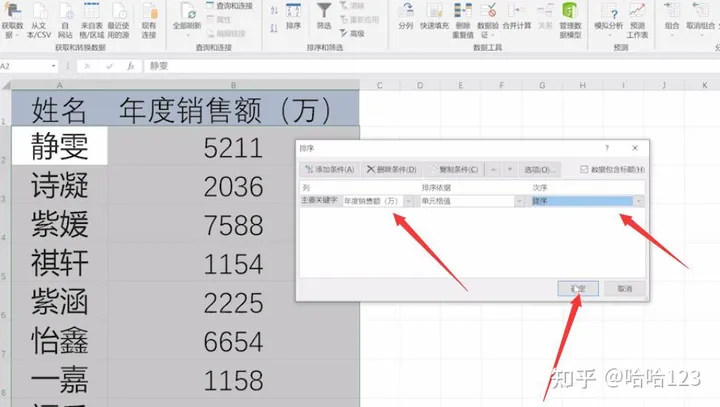Open the 获取数据 (Get Data) ribbon button
The image size is (720, 407).
coord(12,20)
